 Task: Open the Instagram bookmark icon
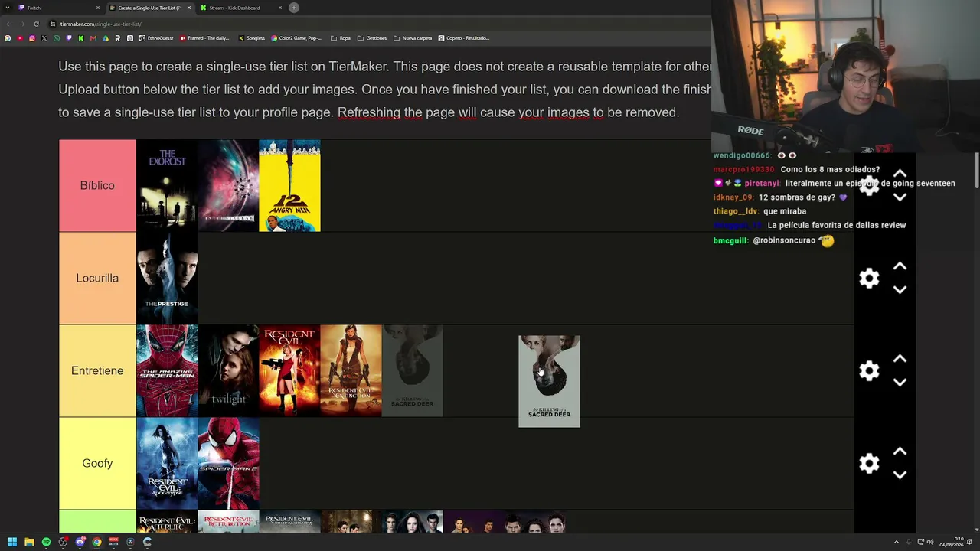coord(32,38)
